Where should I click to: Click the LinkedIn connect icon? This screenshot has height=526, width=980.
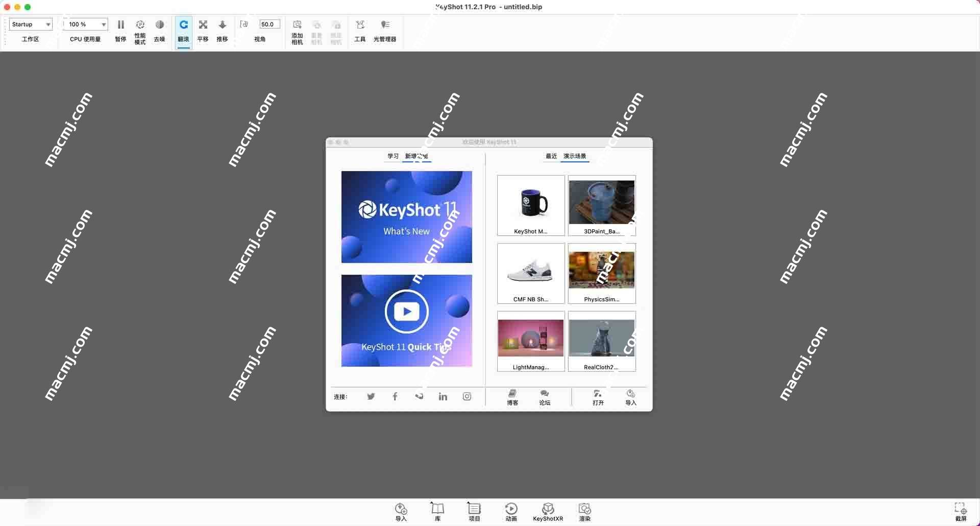point(443,396)
